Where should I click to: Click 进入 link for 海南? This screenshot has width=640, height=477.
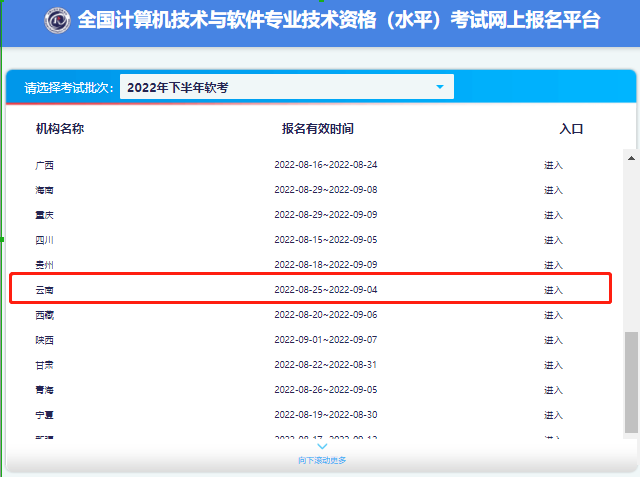point(553,190)
